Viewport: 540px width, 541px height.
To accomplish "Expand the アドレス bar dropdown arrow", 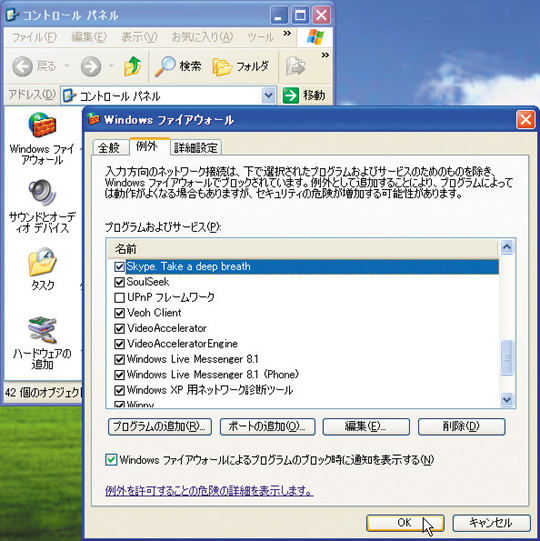I will tap(269, 96).
